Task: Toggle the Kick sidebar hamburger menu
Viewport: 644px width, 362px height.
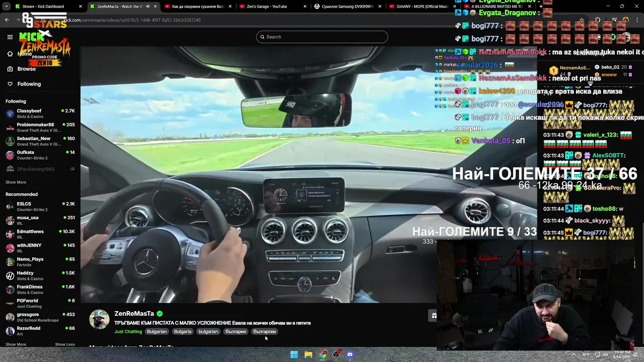Action: pyautogui.click(x=10, y=37)
